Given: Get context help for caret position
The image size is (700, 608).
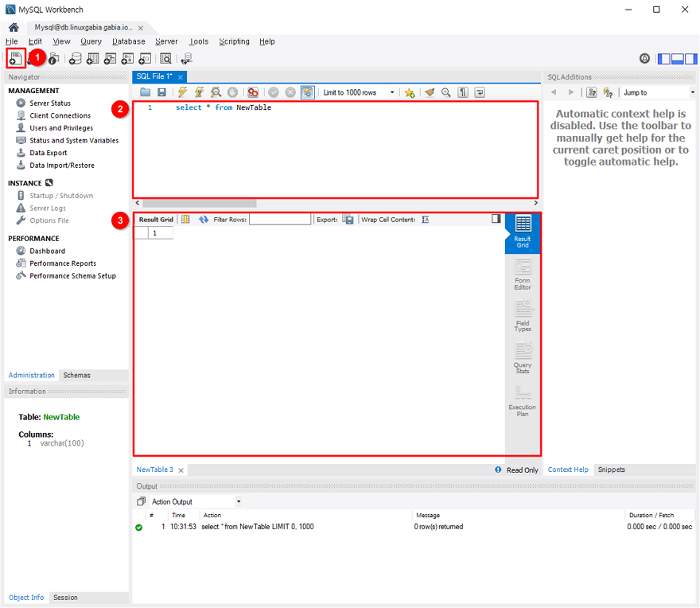Looking at the screenshot, I should point(592,92).
